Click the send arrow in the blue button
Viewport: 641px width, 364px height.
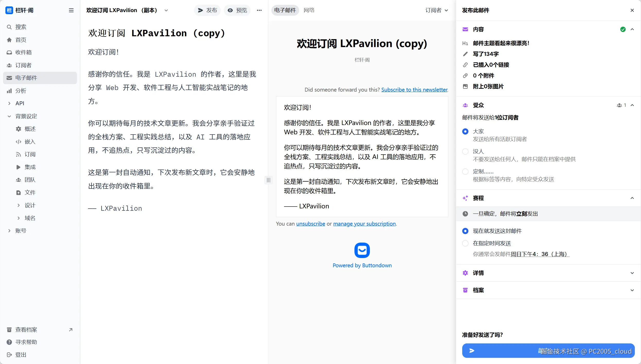point(472,351)
